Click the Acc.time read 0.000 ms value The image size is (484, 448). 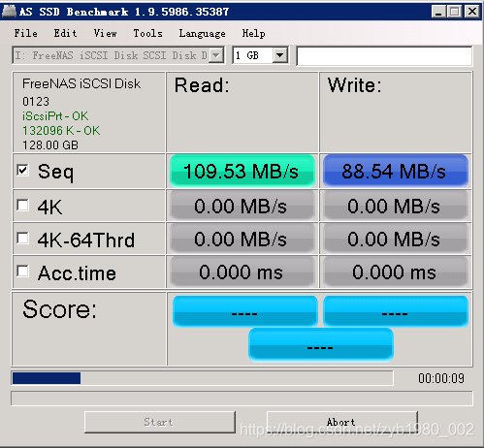tap(242, 272)
